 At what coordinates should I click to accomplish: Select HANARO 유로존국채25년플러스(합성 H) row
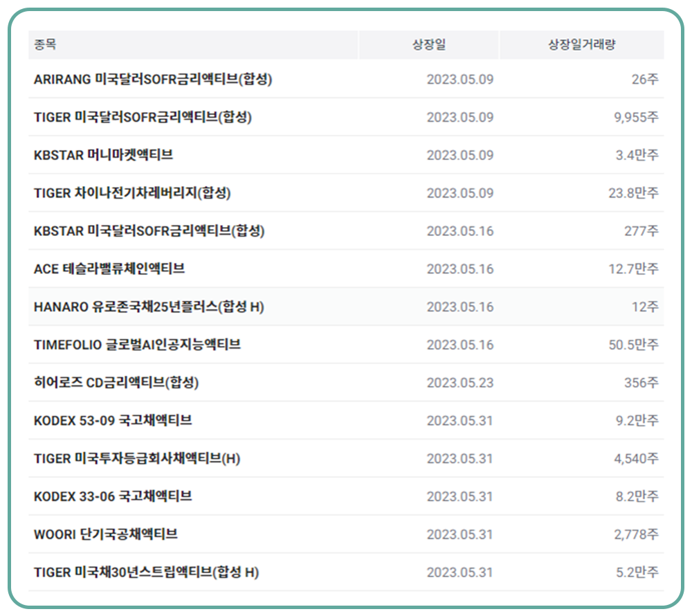[x=149, y=307]
